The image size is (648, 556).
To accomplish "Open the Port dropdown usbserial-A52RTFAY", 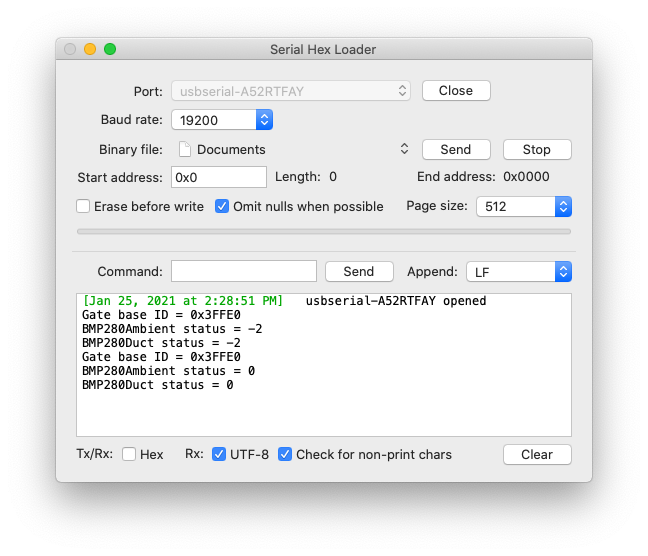I will pyautogui.click(x=291, y=91).
